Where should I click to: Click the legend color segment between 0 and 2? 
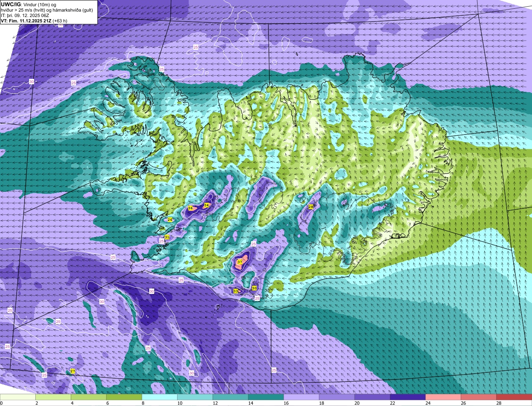18,397
